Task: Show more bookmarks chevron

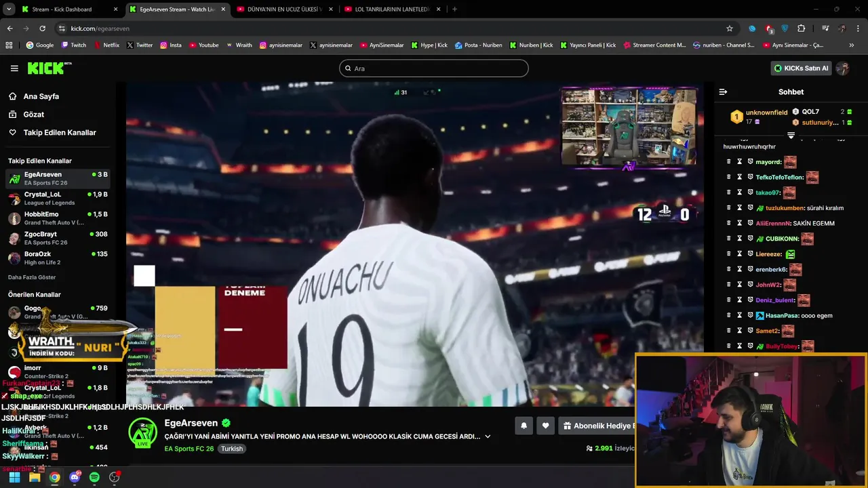Action: [852, 45]
